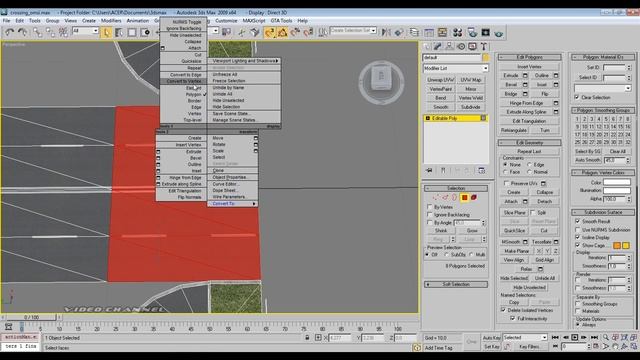This screenshot has width=640, height=360.
Task: Click Configure Modifier Sets icon
Action: pos(482,170)
